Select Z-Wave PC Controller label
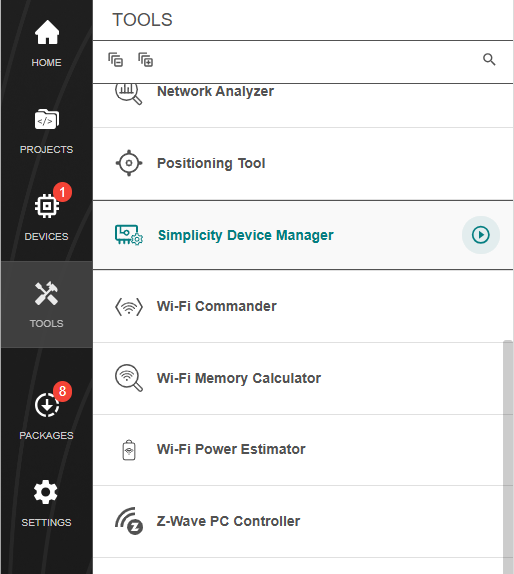The height and width of the screenshot is (574, 514). [228, 521]
